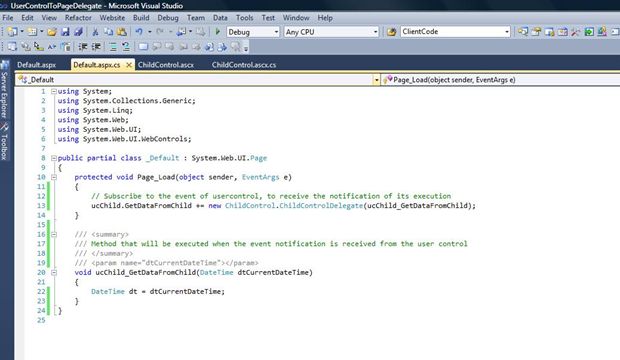Click the Open File folder icon

click(x=52, y=32)
